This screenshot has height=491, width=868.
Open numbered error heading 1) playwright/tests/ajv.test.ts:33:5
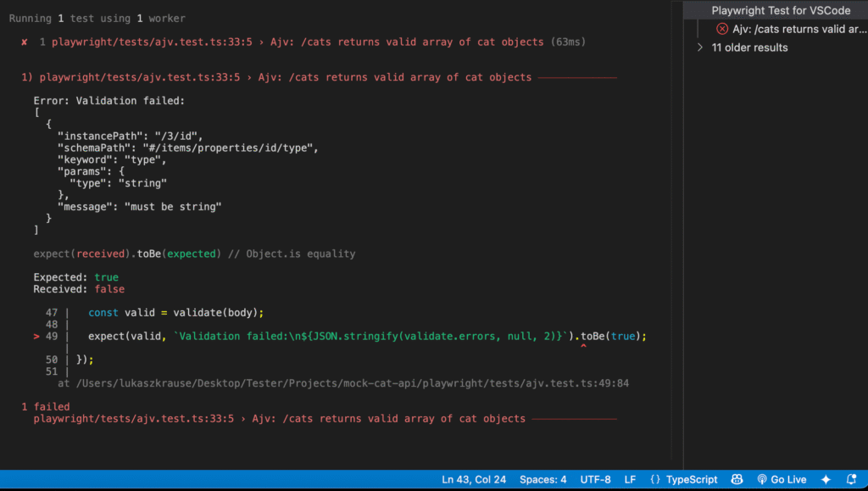[276, 77]
